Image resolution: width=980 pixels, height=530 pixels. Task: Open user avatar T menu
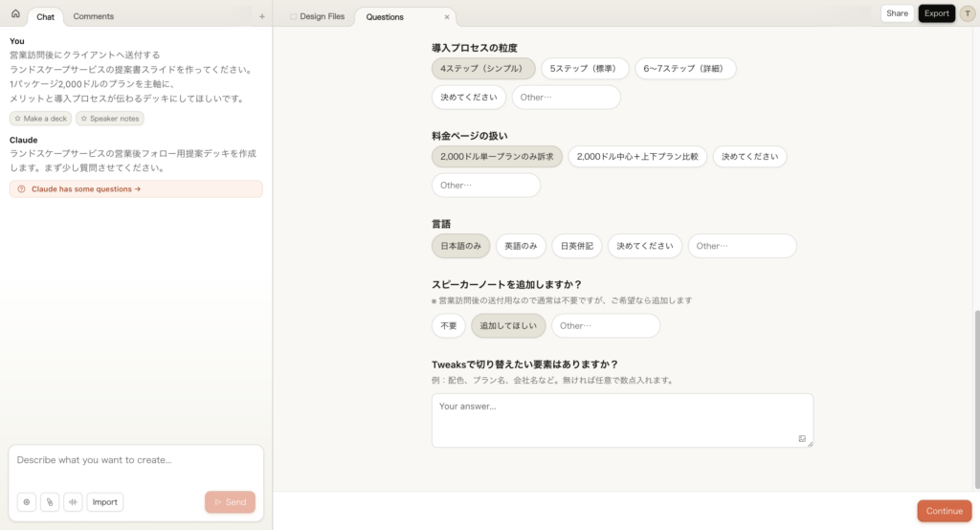[966, 13]
